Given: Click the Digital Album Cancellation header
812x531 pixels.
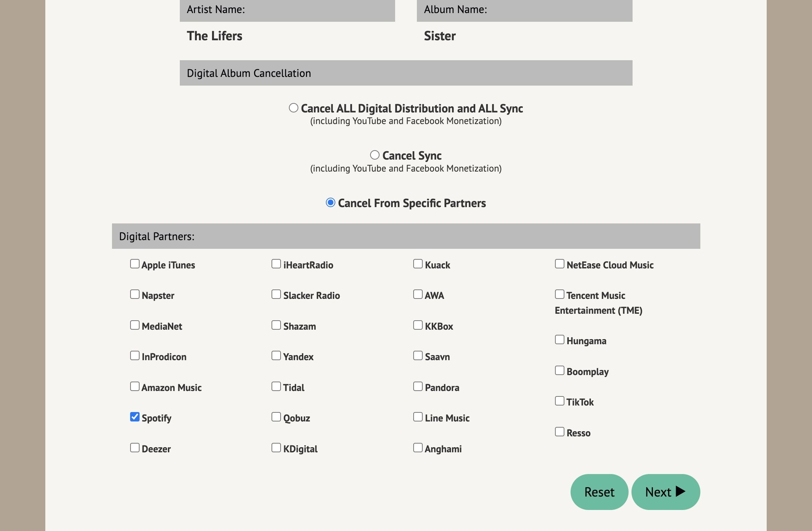Looking at the screenshot, I should (x=406, y=73).
